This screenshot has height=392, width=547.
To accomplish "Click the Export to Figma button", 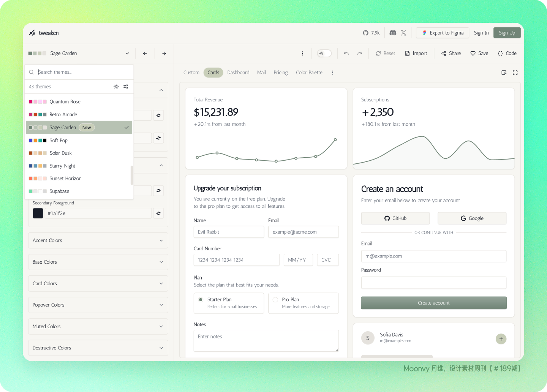I will [x=443, y=33].
